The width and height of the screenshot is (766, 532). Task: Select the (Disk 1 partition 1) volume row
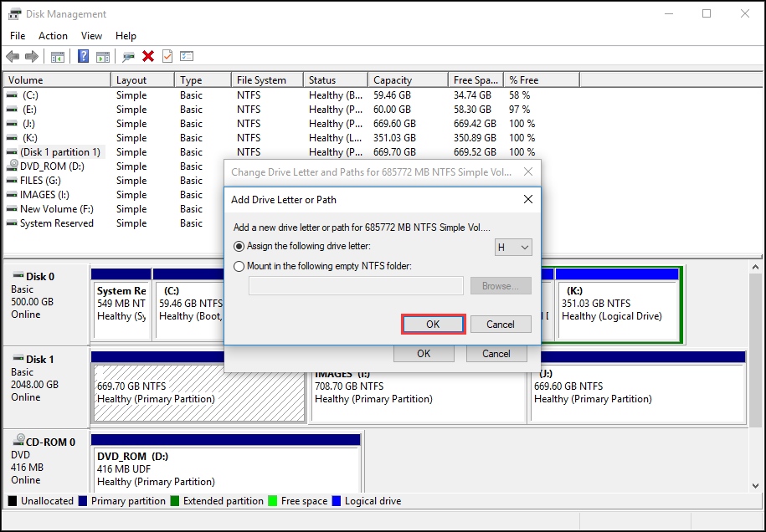click(x=60, y=152)
